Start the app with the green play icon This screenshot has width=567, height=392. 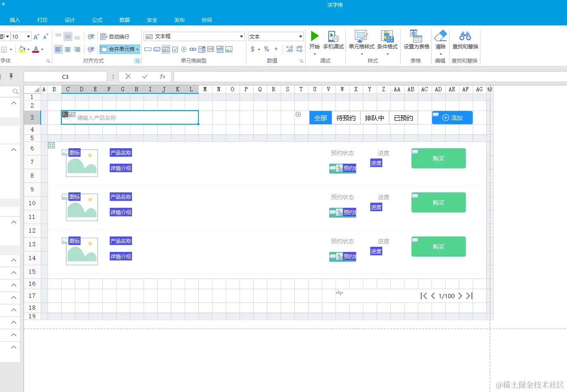point(315,36)
